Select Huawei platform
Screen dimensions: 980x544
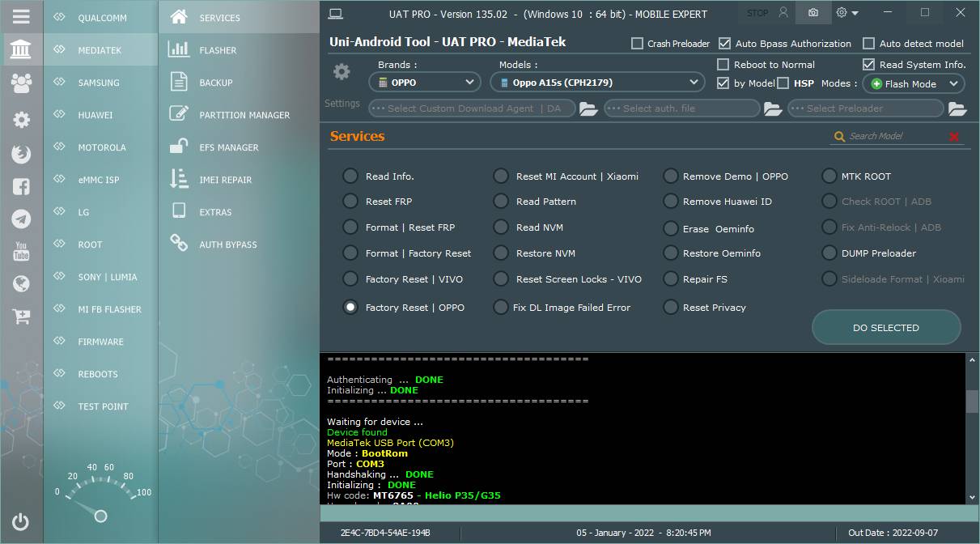(100, 115)
